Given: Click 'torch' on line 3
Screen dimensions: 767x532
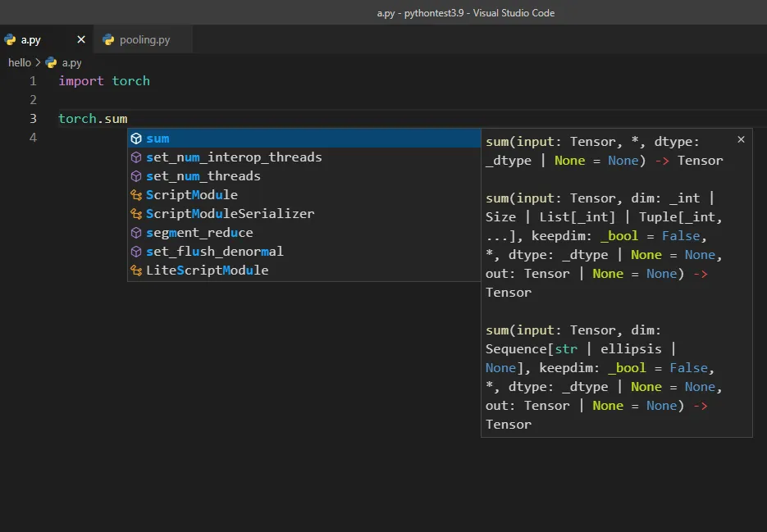Looking at the screenshot, I should click(77, 118).
